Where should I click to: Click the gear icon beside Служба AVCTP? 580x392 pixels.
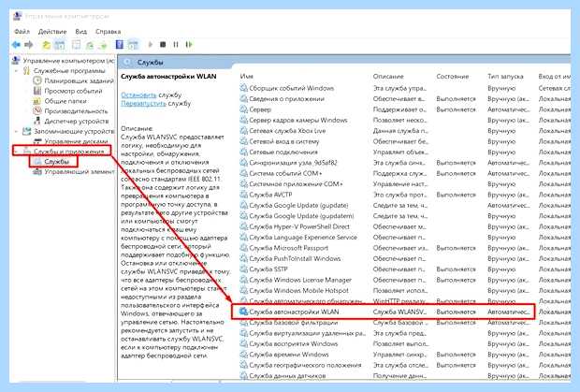coord(243,195)
